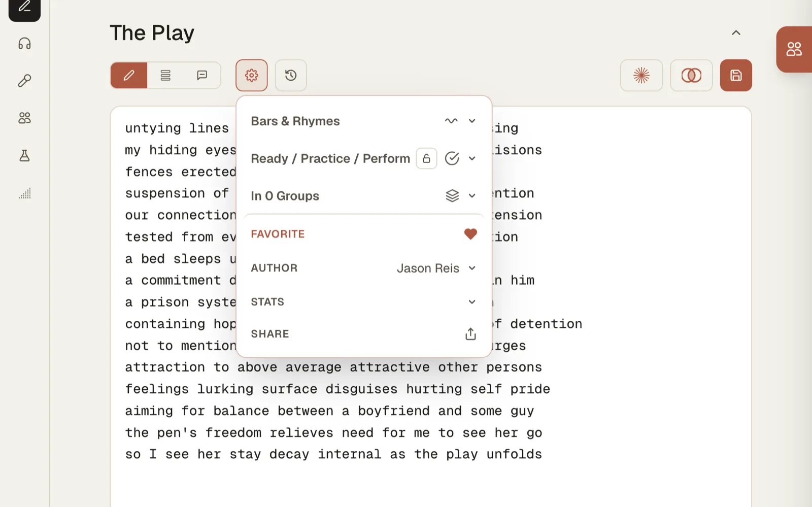Click the overlapping circles compare button

(x=691, y=76)
